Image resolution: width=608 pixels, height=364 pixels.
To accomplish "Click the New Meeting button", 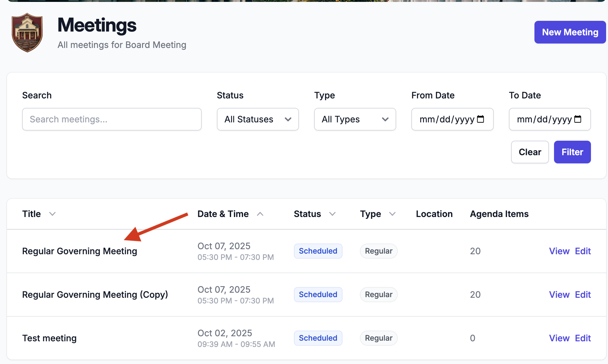I will [570, 32].
